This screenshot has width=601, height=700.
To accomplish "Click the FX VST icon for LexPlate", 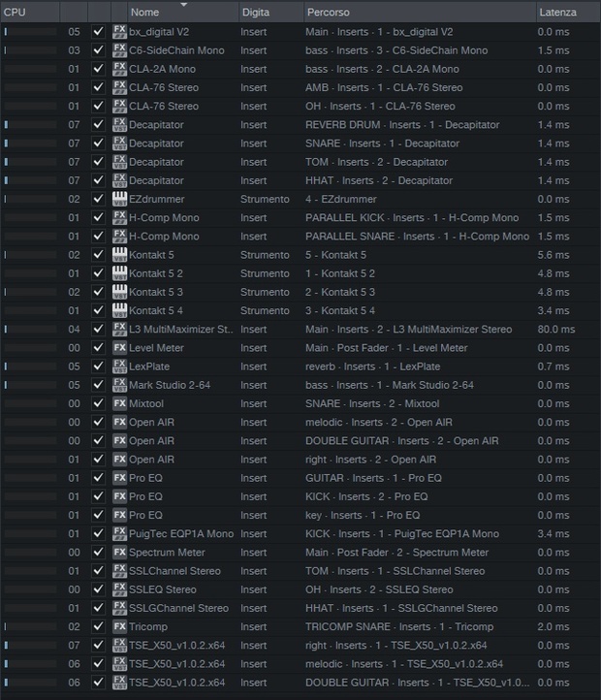I will 119,366.
